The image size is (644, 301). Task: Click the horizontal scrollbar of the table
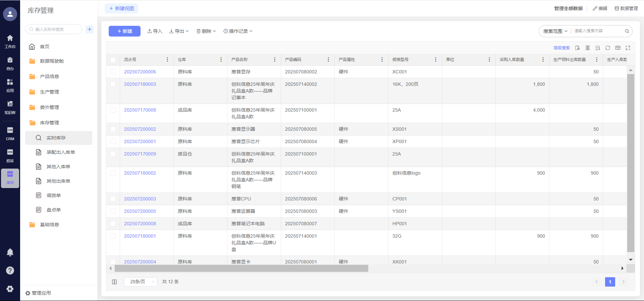click(241, 268)
